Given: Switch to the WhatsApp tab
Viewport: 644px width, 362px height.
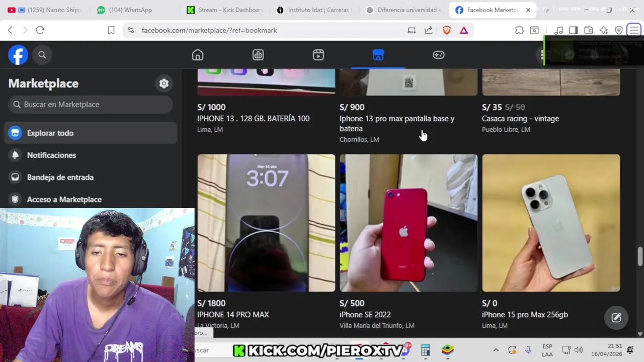Looking at the screenshot, I should [x=130, y=10].
